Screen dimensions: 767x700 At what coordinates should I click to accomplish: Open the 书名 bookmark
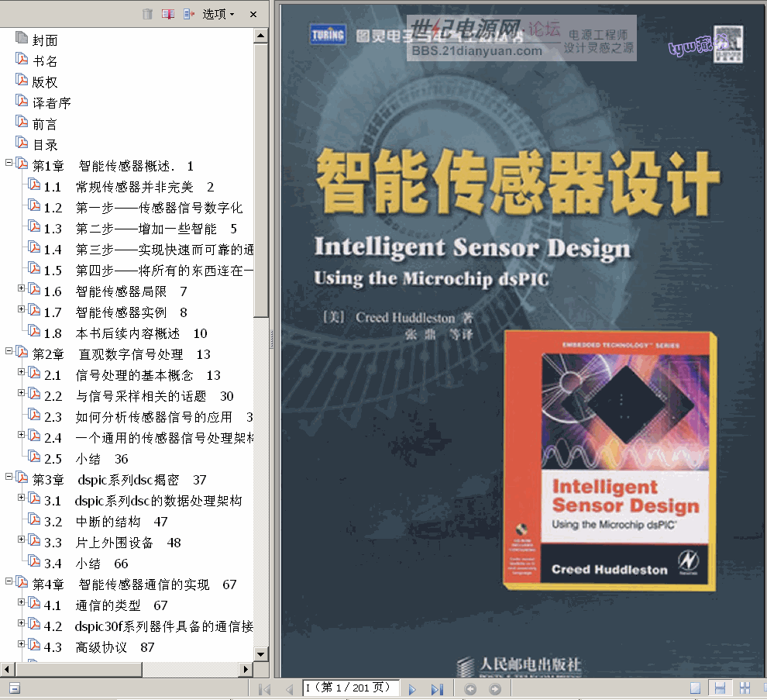coord(45,61)
